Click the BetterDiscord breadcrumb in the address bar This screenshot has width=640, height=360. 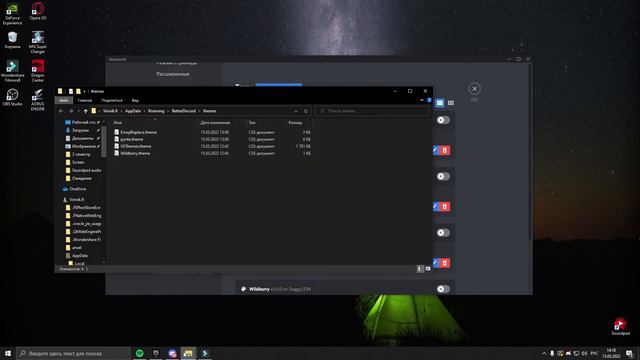point(184,111)
